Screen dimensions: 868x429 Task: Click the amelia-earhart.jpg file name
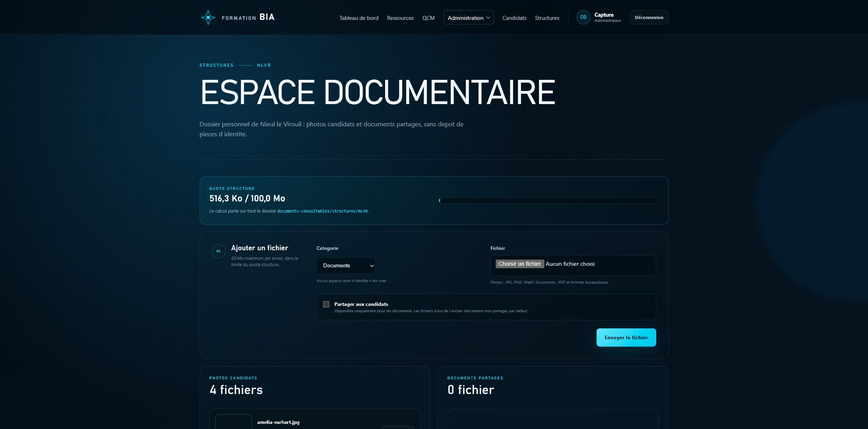pyautogui.click(x=278, y=422)
